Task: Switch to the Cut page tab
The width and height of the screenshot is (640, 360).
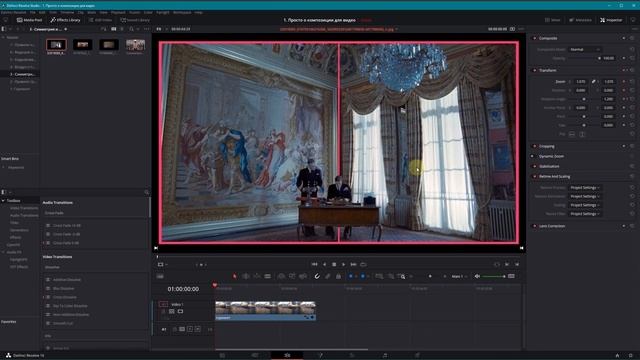Action: click(255, 356)
